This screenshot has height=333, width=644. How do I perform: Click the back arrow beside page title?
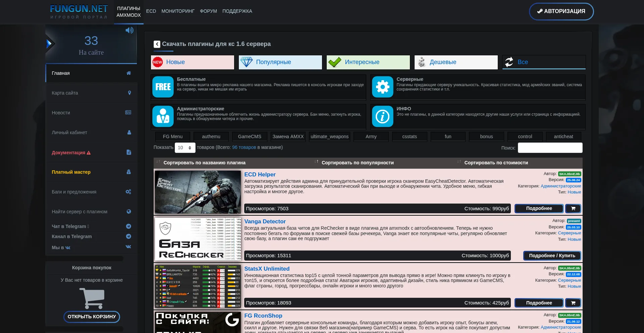click(x=157, y=44)
